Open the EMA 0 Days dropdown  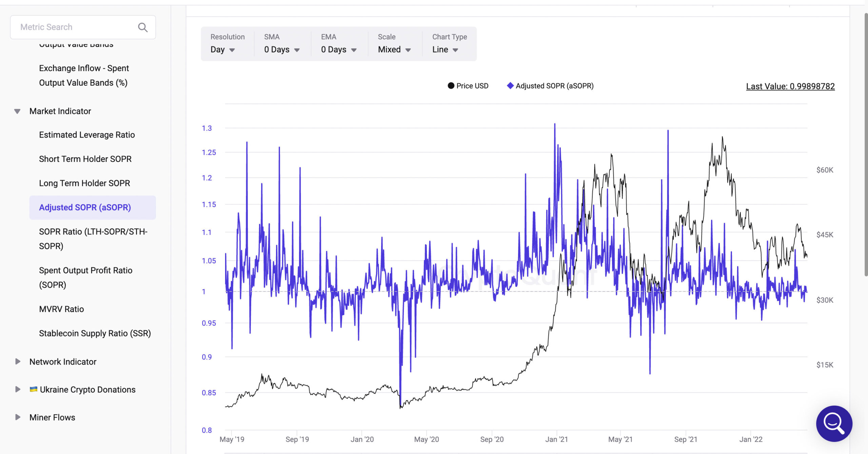[x=339, y=49]
